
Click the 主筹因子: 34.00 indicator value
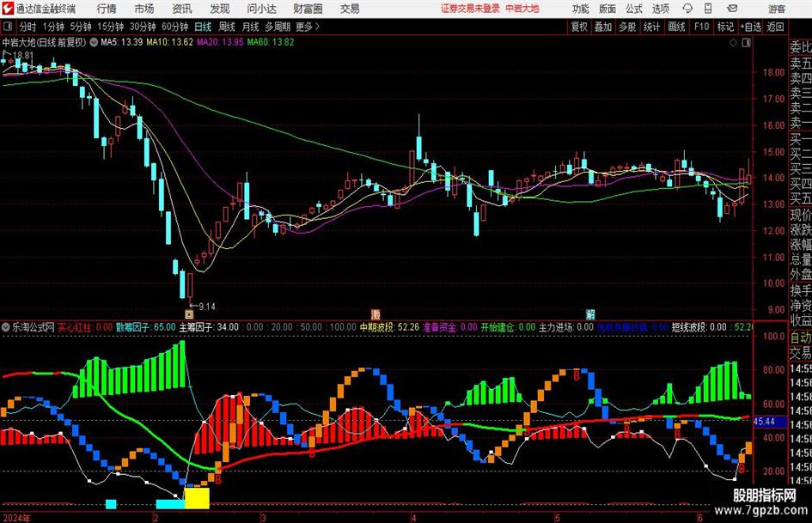tap(209, 327)
